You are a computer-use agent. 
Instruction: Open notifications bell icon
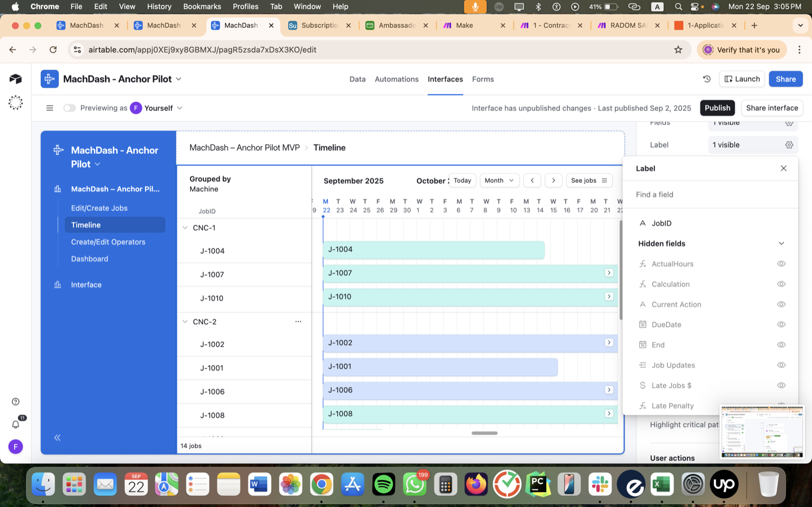pos(16,424)
